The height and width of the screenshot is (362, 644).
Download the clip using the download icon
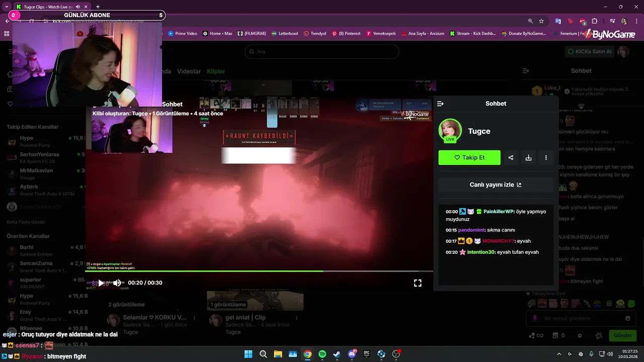528,157
